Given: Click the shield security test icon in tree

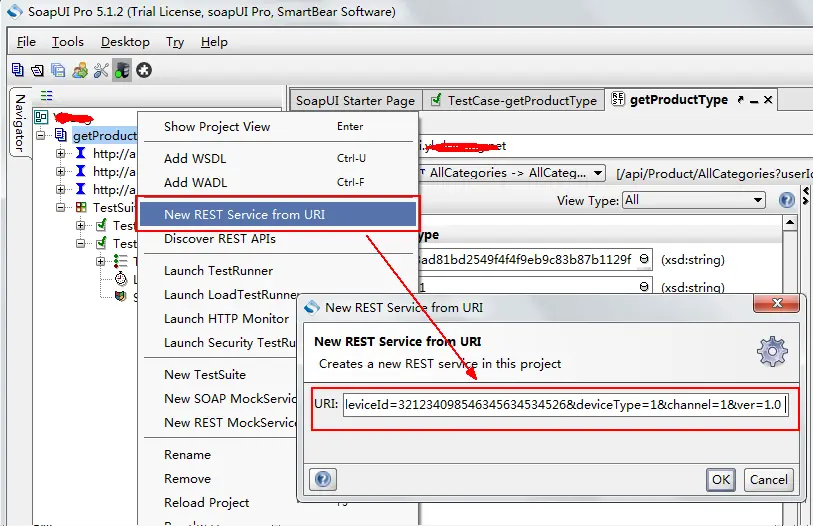Looking at the screenshot, I should coord(121,296).
